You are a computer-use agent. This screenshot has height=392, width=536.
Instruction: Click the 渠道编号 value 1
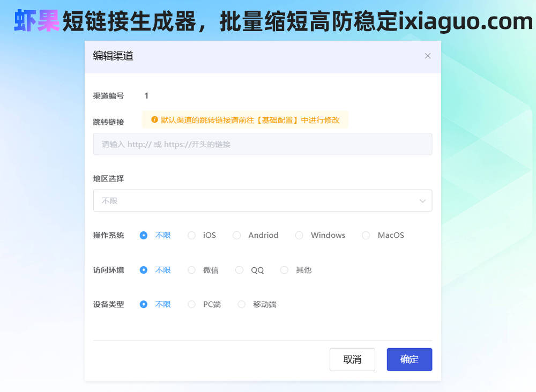point(146,96)
